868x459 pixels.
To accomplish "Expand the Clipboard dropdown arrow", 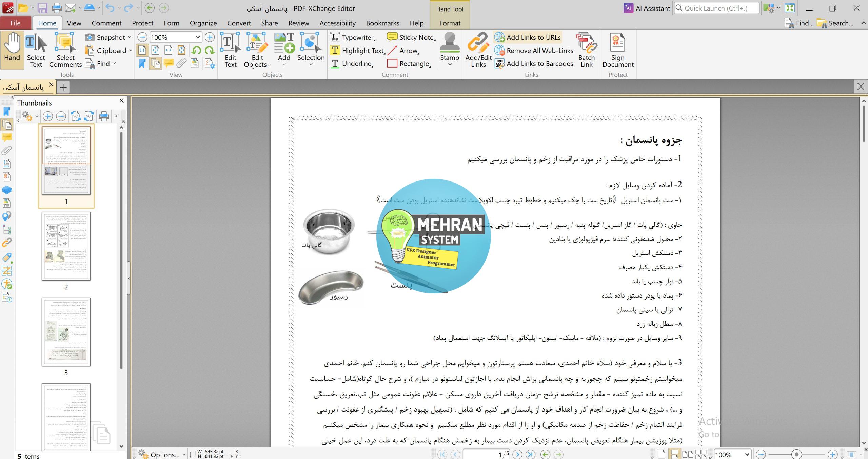I will 131,51.
